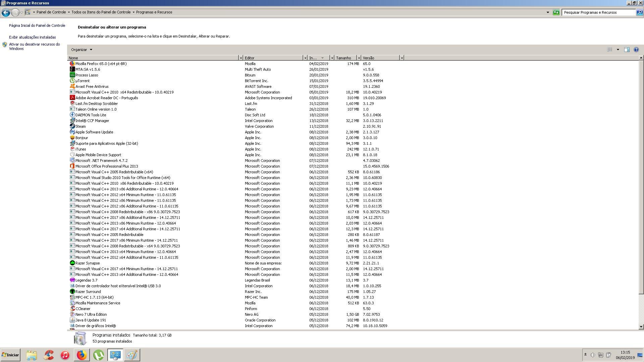Open the Versão column filter dropdown

401,58
